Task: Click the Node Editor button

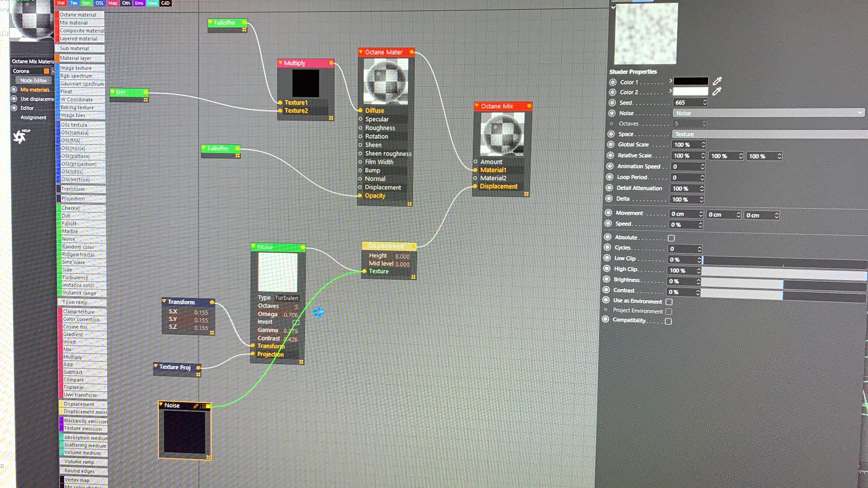Action: coord(33,80)
